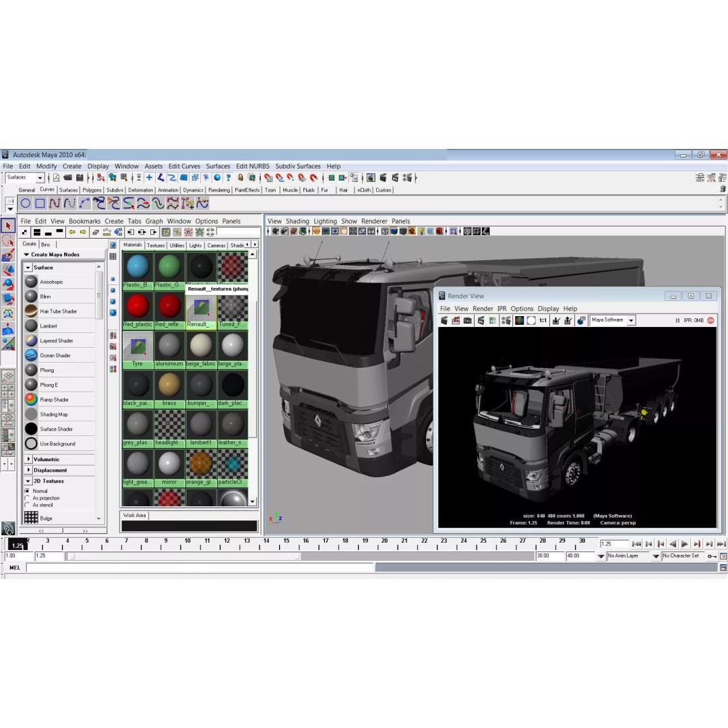The height and width of the screenshot is (728, 728).
Task: Create a NURBS square from the Curves shelf
Action: coord(40,203)
